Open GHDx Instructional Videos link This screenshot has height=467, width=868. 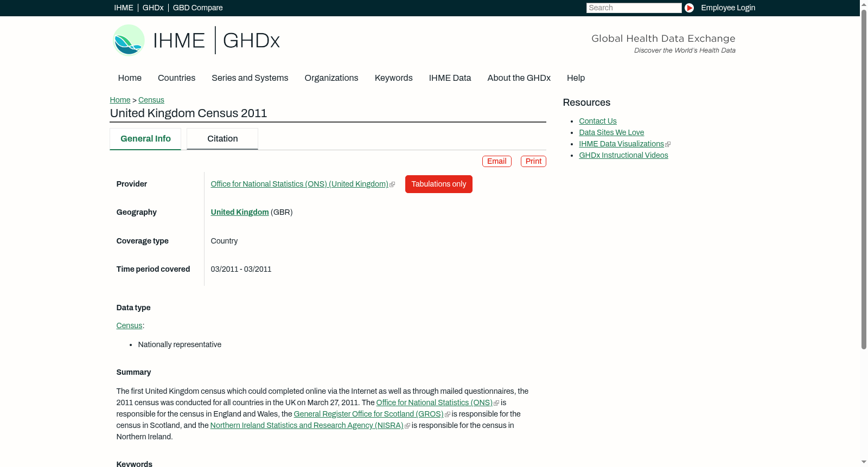pyautogui.click(x=623, y=155)
